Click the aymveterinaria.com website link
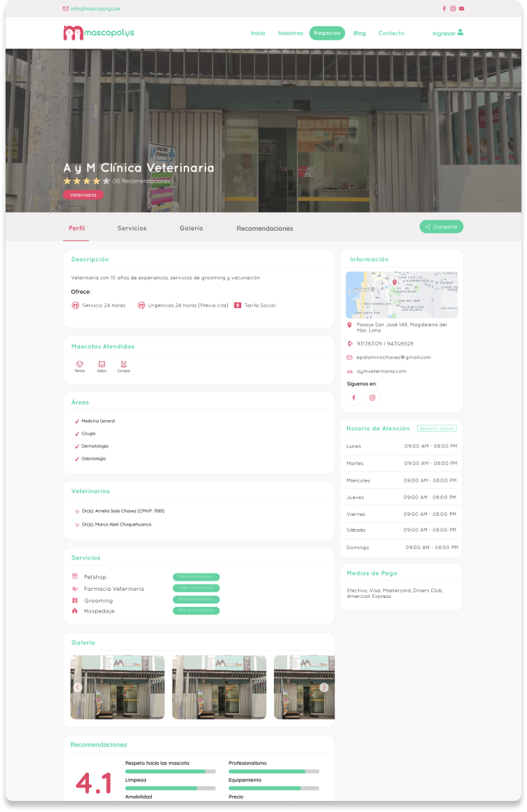The width and height of the screenshot is (527, 812). click(x=381, y=371)
